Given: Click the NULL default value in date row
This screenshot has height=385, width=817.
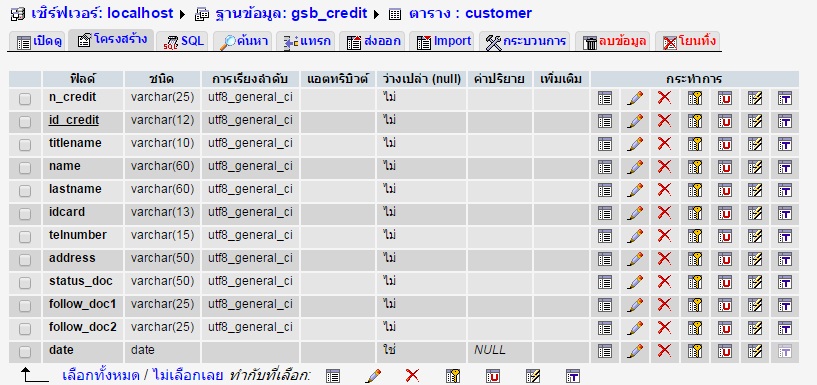Looking at the screenshot, I should [x=489, y=350].
